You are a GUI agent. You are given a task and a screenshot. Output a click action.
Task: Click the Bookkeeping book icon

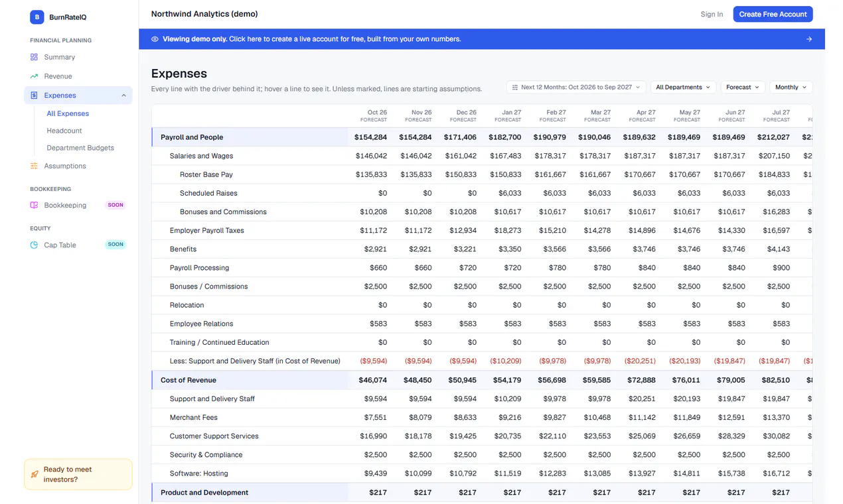[35, 206]
